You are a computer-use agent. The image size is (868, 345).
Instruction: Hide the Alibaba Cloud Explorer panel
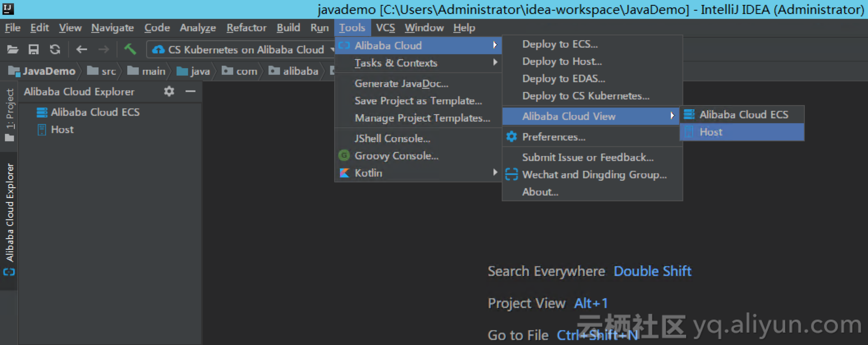[x=191, y=91]
